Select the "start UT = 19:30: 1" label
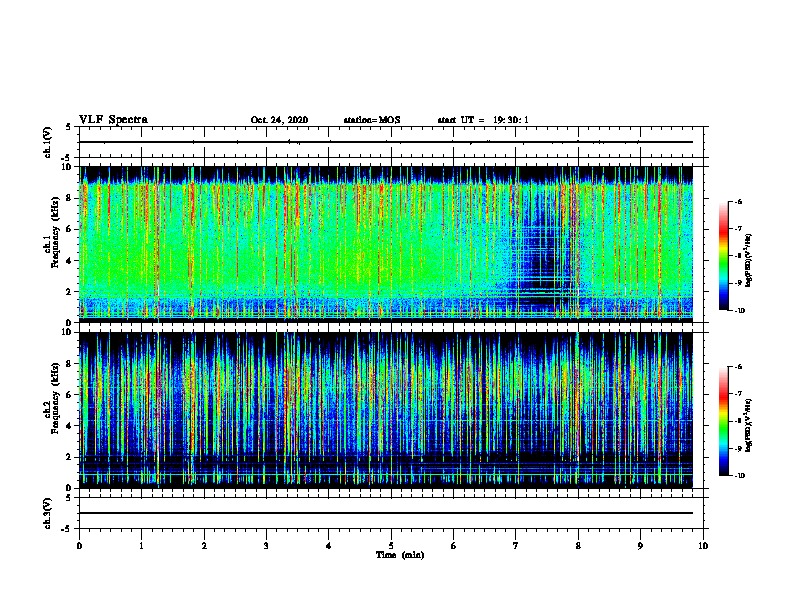792x612 pixels. (x=483, y=120)
